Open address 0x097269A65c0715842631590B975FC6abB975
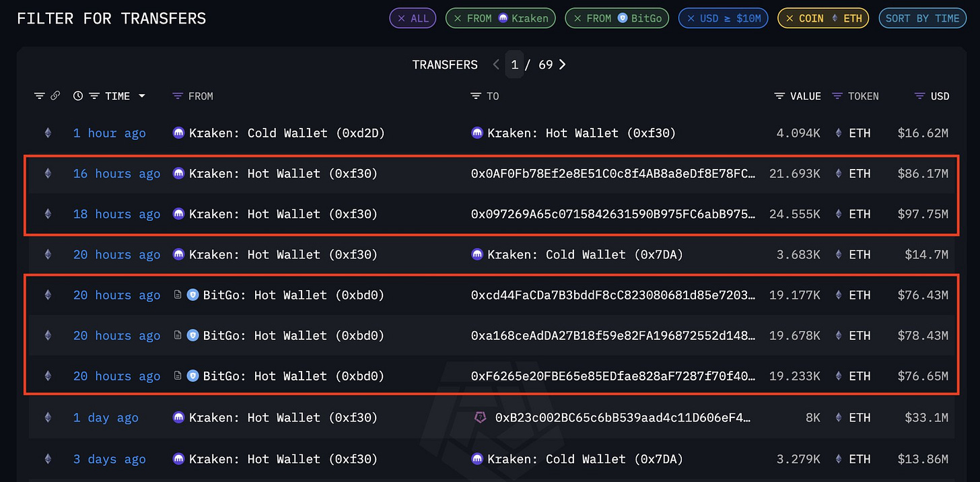This screenshot has width=980, height=482. pos(612,214)
